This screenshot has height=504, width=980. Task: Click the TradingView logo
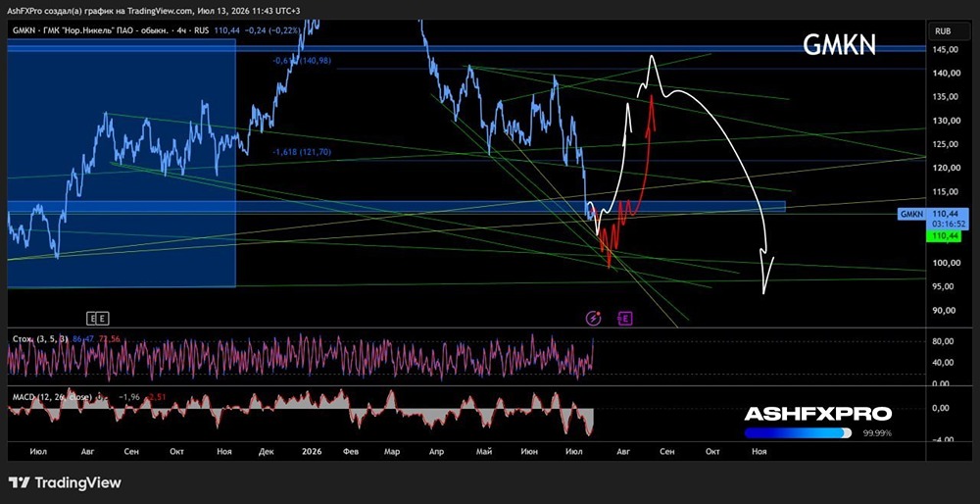click(x=65, y=482)
